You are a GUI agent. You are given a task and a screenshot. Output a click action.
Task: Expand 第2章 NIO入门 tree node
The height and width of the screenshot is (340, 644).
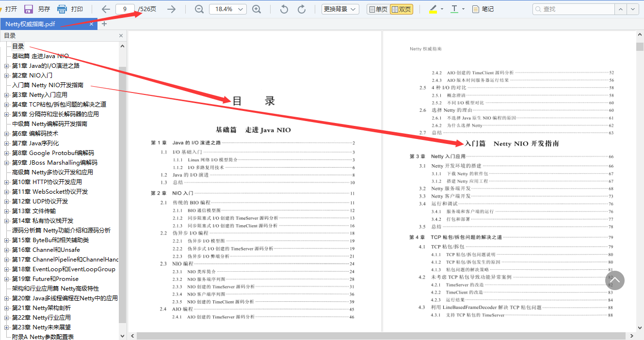[6, 76]
